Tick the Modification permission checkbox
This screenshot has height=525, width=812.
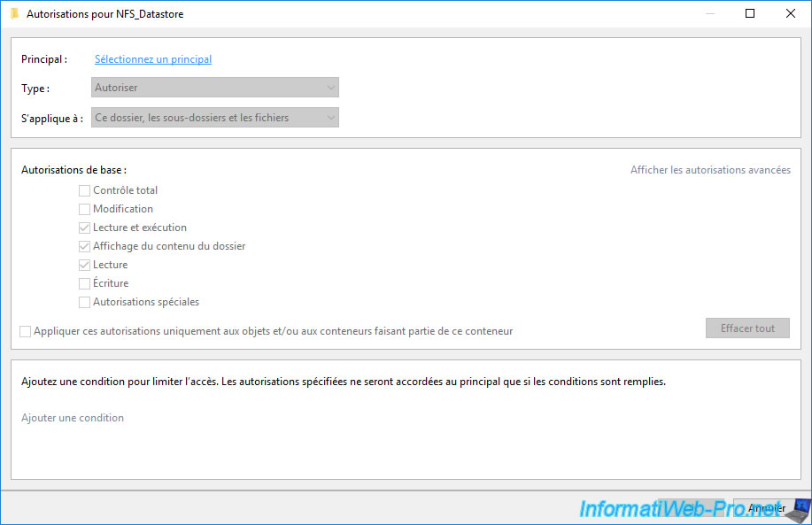click(85, 209)
